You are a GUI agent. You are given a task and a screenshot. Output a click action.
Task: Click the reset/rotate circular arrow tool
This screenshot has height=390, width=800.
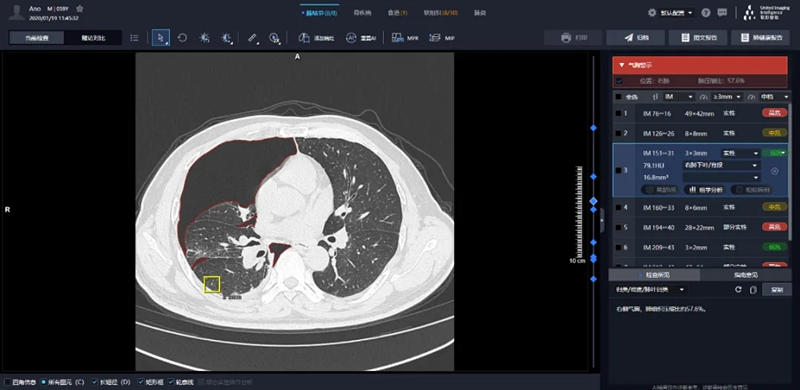(182, 38)
